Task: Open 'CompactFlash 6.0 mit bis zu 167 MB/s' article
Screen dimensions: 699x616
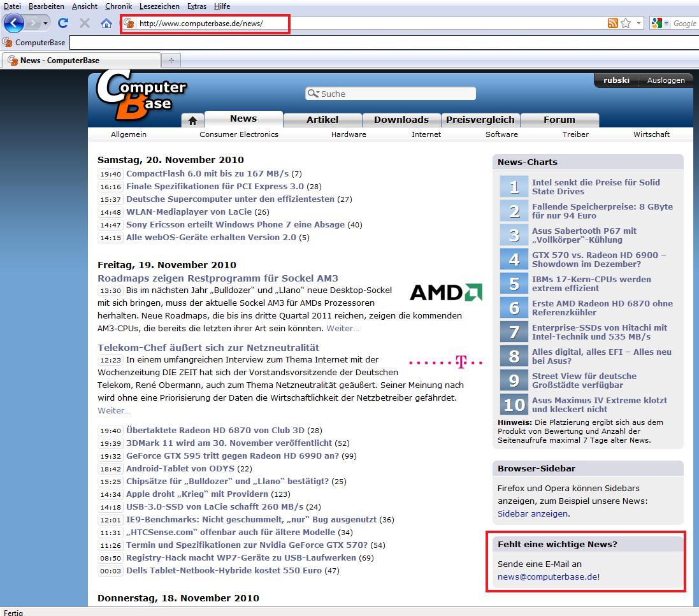Action: pyautogui.click(x=207, y=173)
